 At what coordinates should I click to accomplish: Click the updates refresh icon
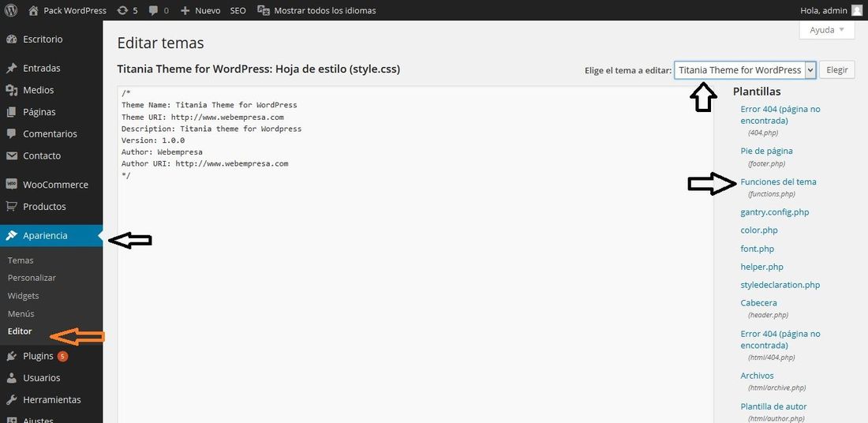(x=123, y=10)
